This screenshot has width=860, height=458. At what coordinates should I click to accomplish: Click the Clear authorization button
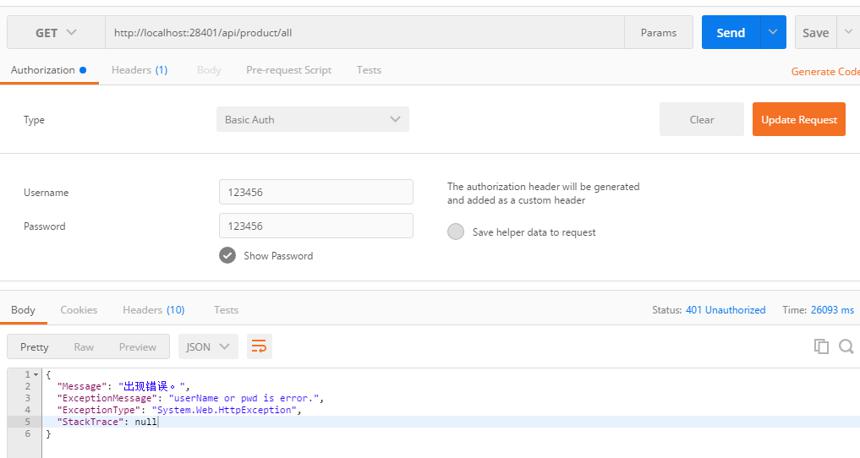[701, 119]
